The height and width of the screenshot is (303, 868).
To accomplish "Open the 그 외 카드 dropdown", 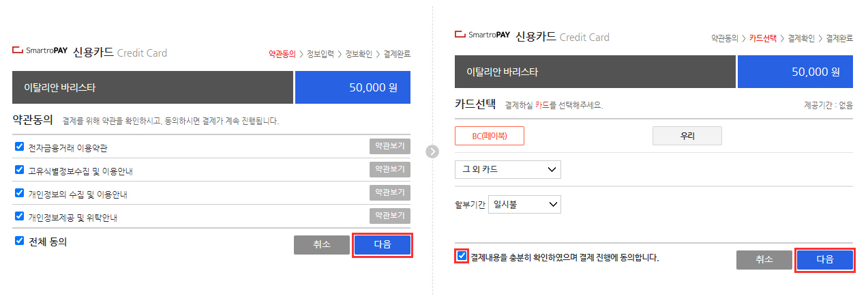I will coord(508,169).
